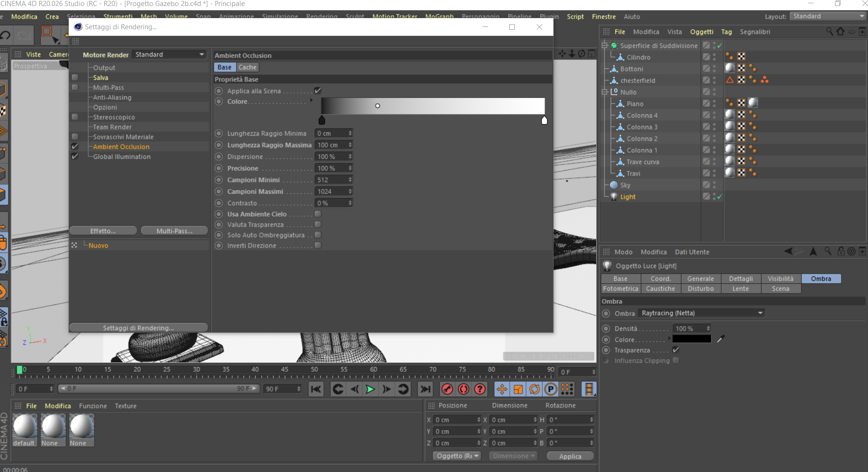Click the undo arrow icon
The height and width of the screenshot is (472, 868).
[6, 35]
